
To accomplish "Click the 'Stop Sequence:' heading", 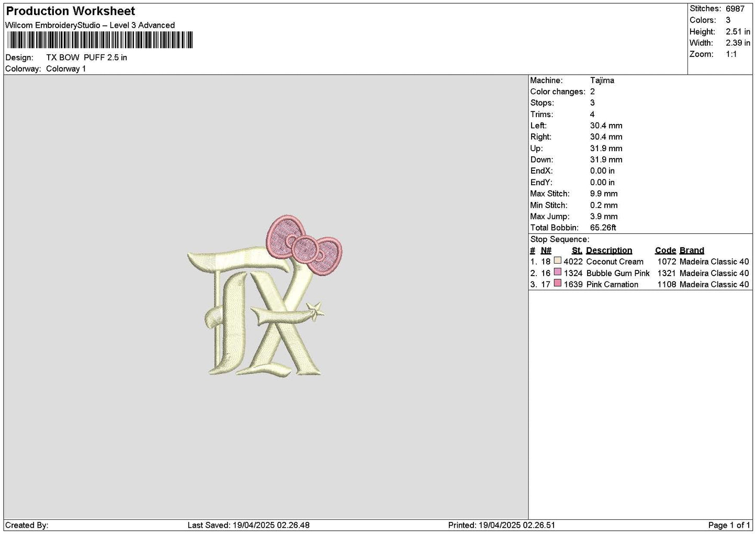I will click(x=559, y=240).
